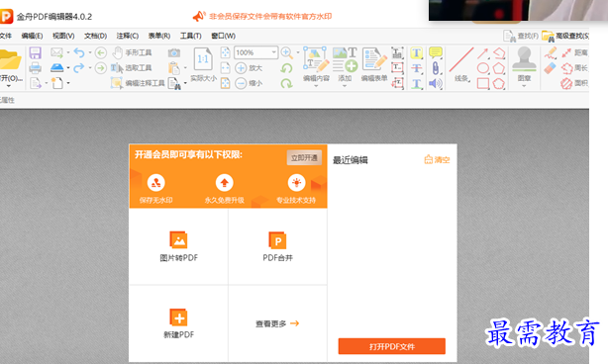Select the Selection tool (选取工具)
The height and width of the screenshot is (364, 608).
point(132,68)
